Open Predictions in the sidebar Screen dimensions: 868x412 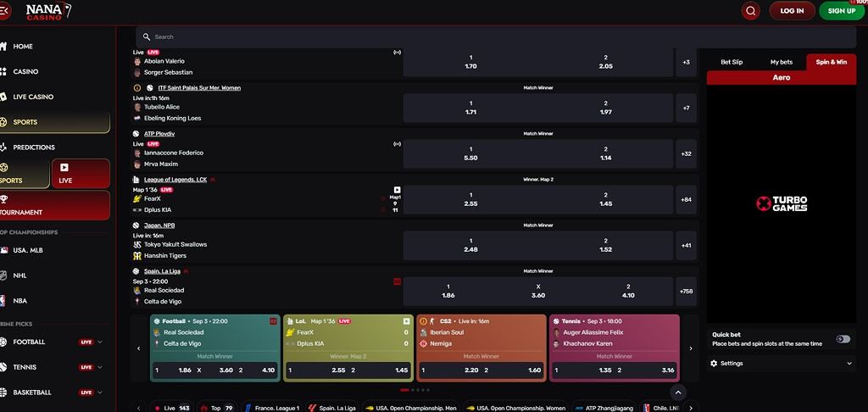[34, 148]
